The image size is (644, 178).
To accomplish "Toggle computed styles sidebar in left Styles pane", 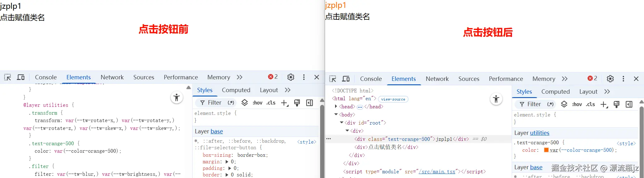I will 310,103.
